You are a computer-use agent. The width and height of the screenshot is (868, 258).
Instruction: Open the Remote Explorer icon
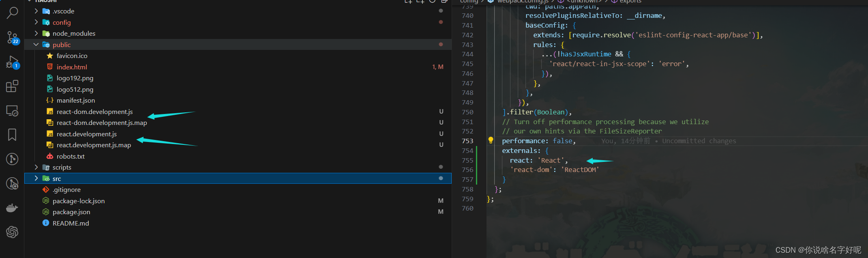(x=12, y=110)
